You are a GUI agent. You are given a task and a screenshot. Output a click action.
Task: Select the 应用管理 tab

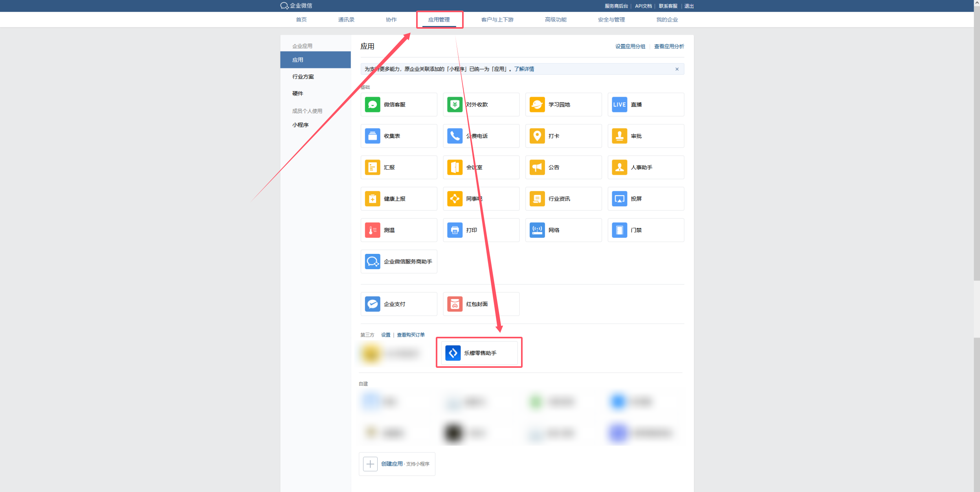click(439, 20)
